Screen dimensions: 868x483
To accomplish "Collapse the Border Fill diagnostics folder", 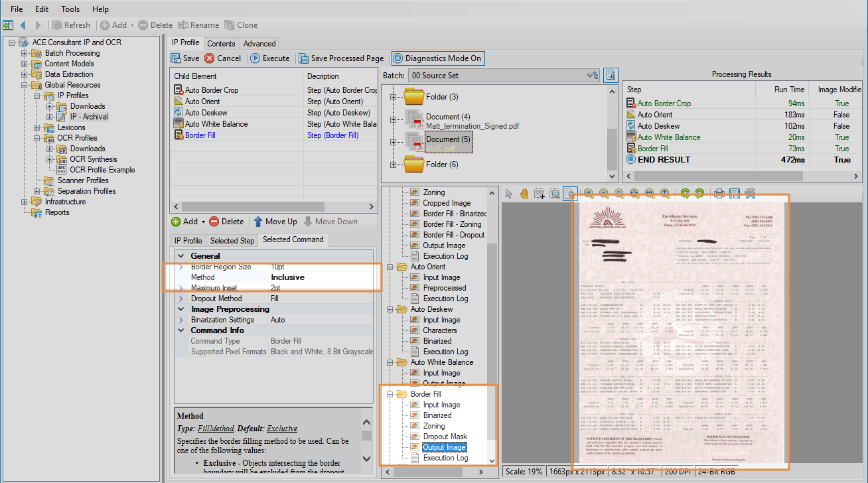I will [394, 394].
